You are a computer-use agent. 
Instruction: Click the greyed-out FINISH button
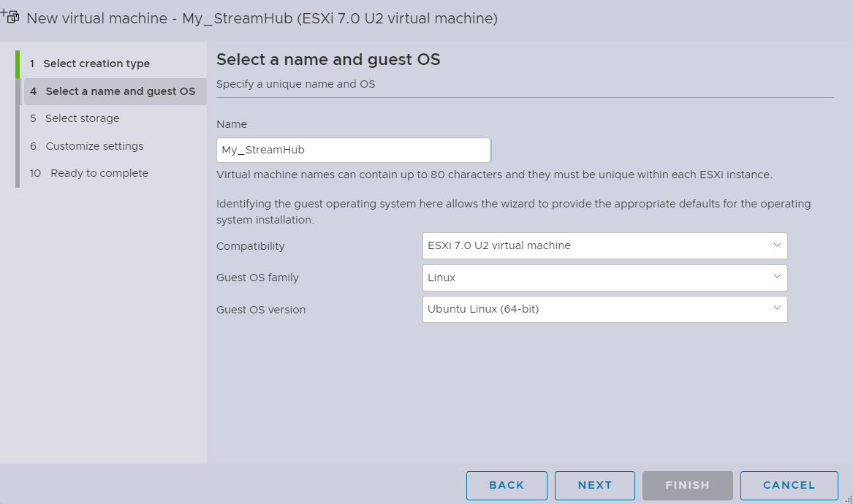[687, 485]
